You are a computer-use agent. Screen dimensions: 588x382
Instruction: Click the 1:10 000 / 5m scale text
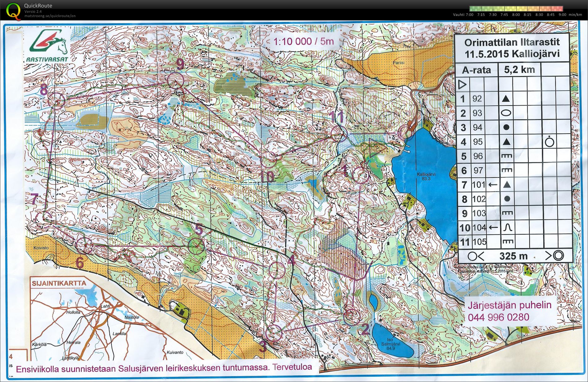tap(303, 41)
